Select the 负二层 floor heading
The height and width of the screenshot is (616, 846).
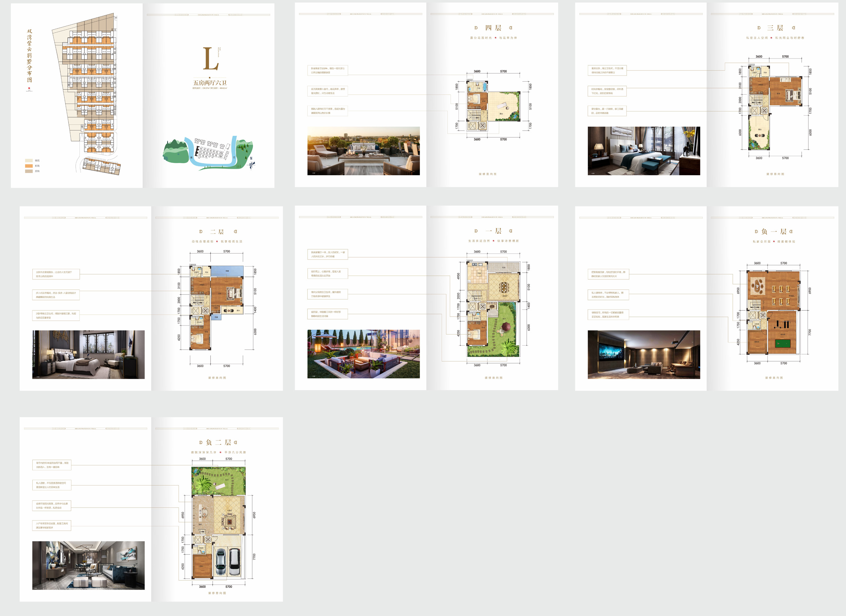coord(218,443)
